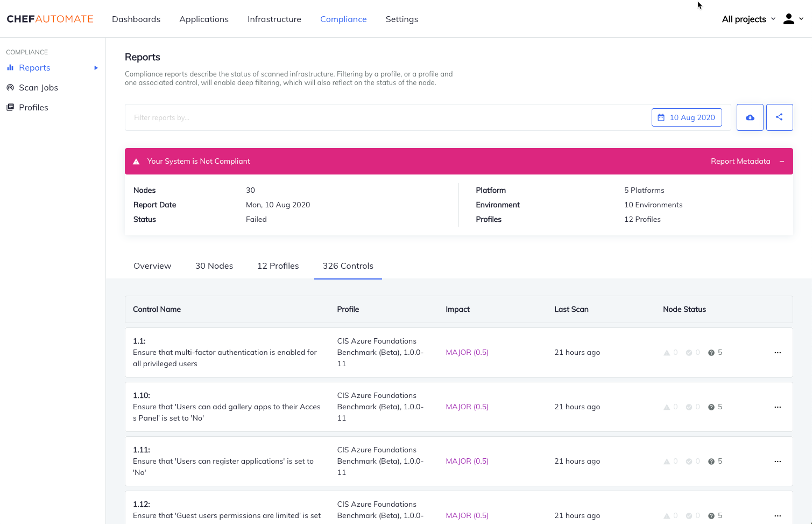The image size is (812, 524).
Task: Open the Settings menu item
Action: [401, 19]
